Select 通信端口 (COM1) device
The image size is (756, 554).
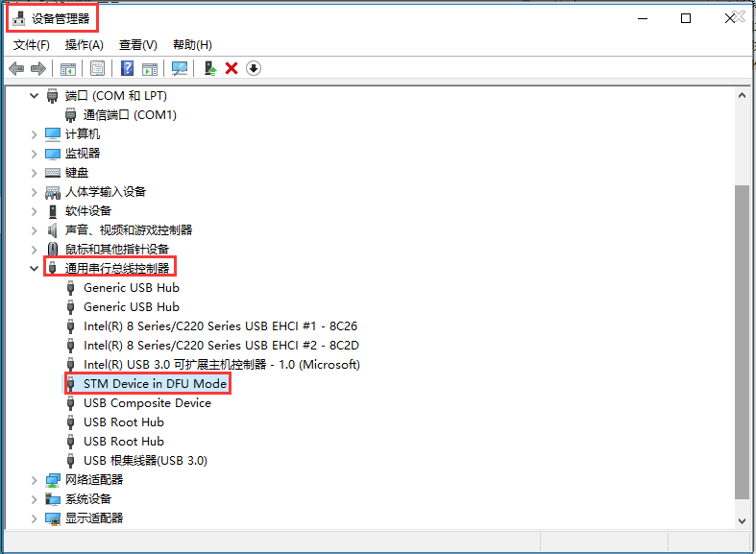pos(130,115)
